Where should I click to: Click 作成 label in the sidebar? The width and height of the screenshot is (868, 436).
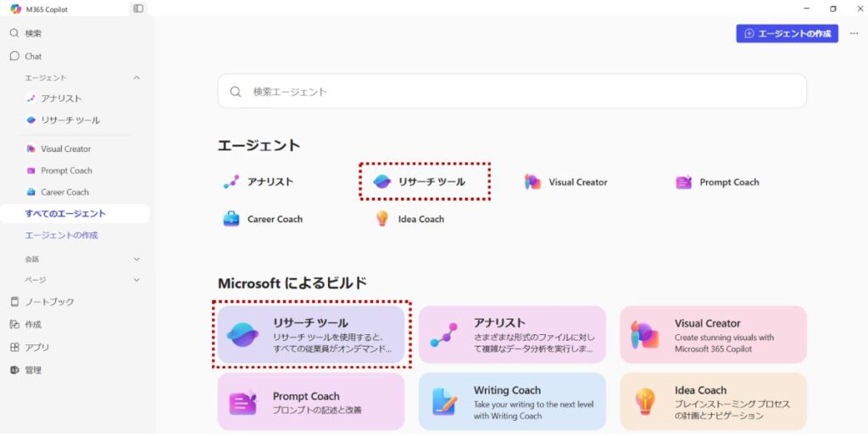pos(33,325)
